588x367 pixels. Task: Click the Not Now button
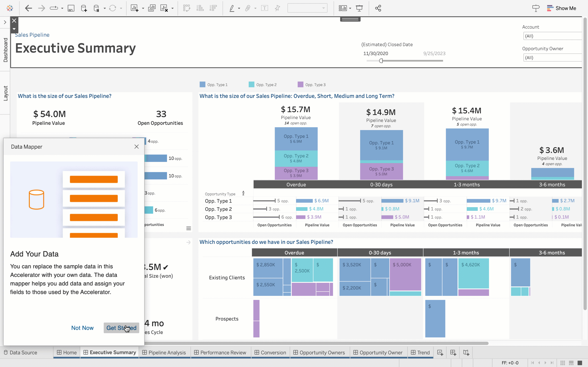(x=82, y=328)
